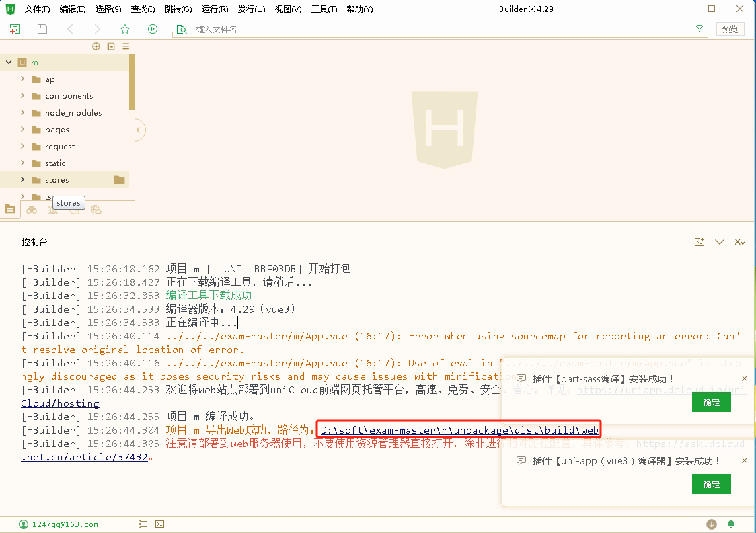The image size is (756, 533).
Task: Open the exported web build path link
Action: tap(459, 430)
